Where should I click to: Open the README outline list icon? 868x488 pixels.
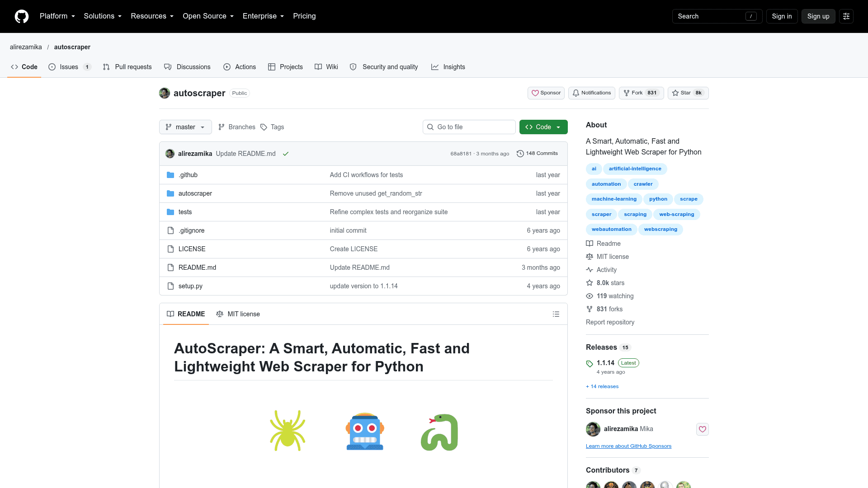pos(556,314)
